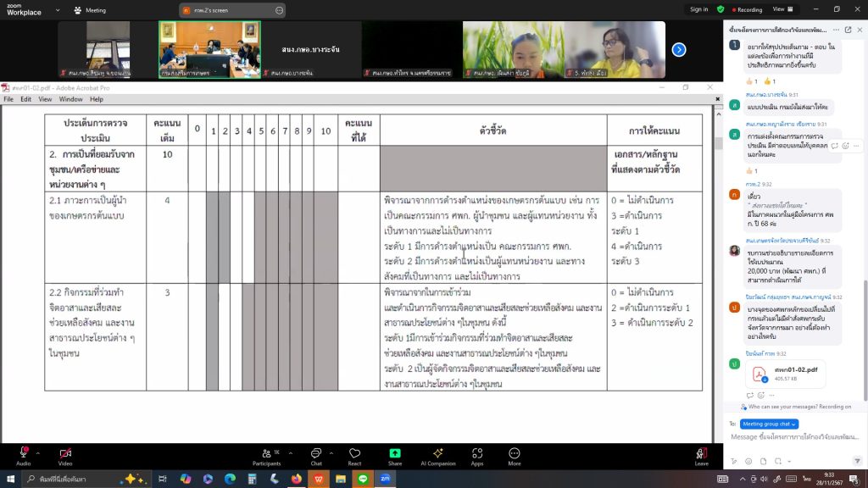Show next participants with the blue arrow
This screenshot has width=868, height=488.
[x=679, y=49]
